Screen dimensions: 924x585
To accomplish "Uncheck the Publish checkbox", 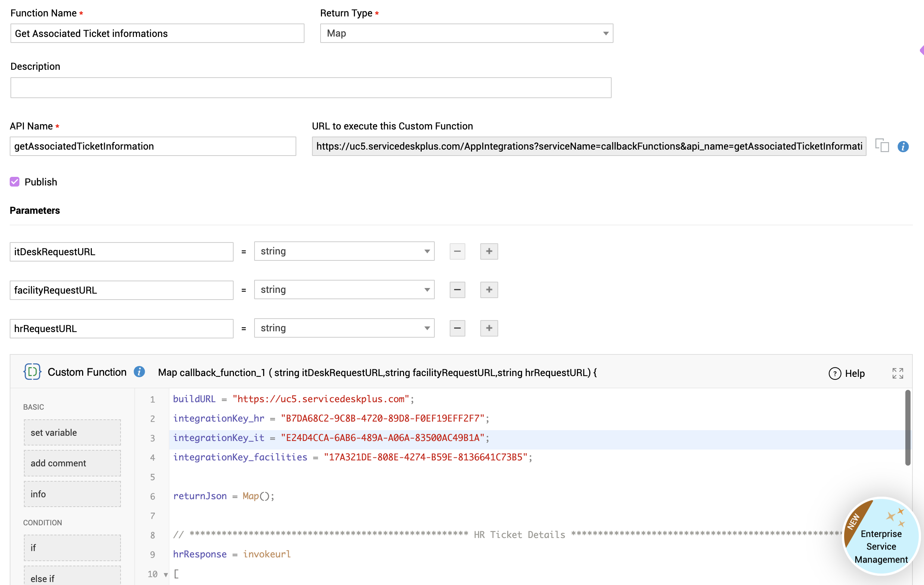I will click(x=15, y=182).
